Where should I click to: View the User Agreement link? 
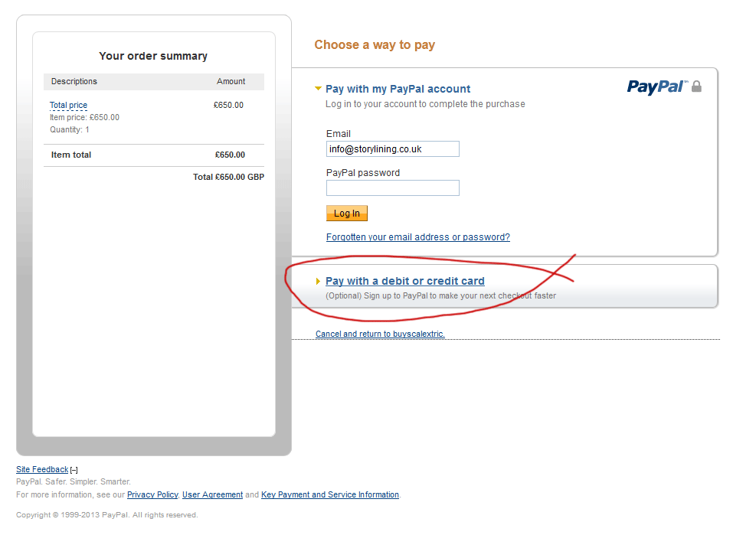tap(212, 495)
